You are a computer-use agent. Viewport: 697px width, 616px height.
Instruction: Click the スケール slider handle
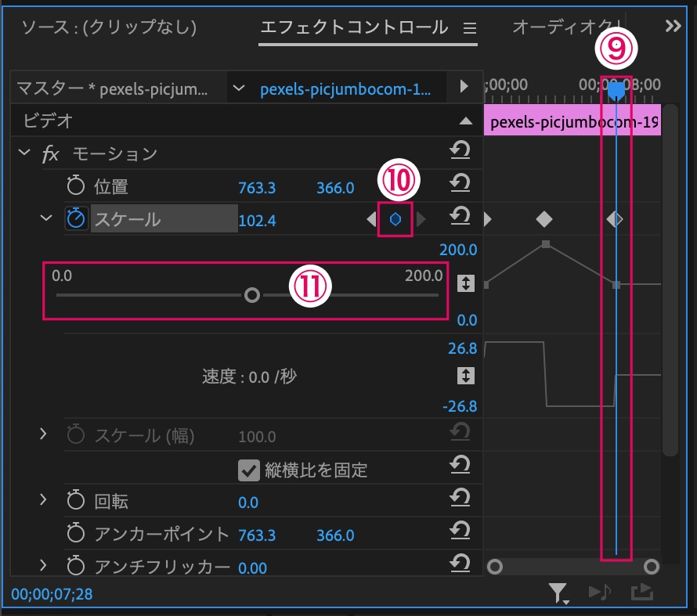pos(252,295)
